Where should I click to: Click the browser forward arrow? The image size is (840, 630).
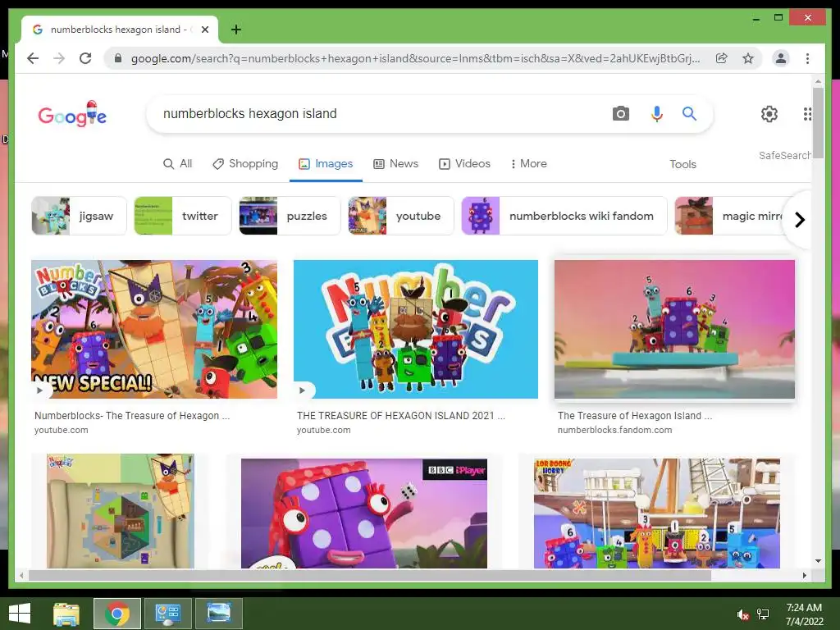pyautogui.click(x=59, y=58)
